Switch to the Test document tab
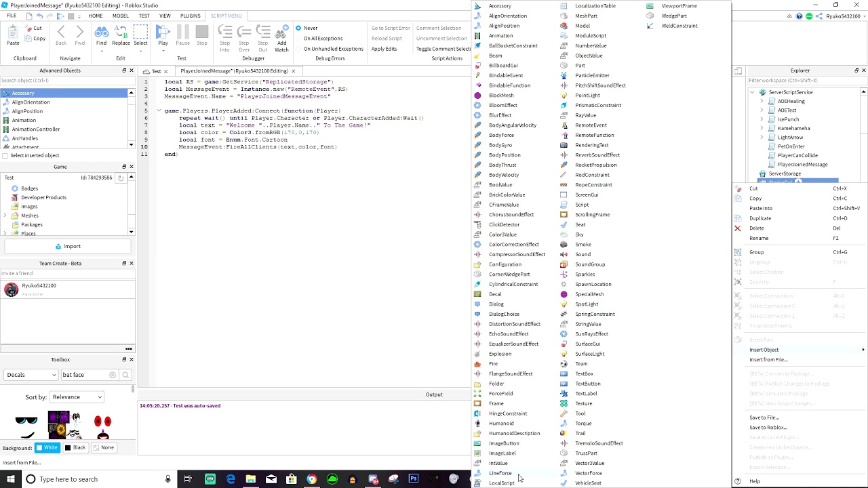868x488 pixels. pos(157,71)
